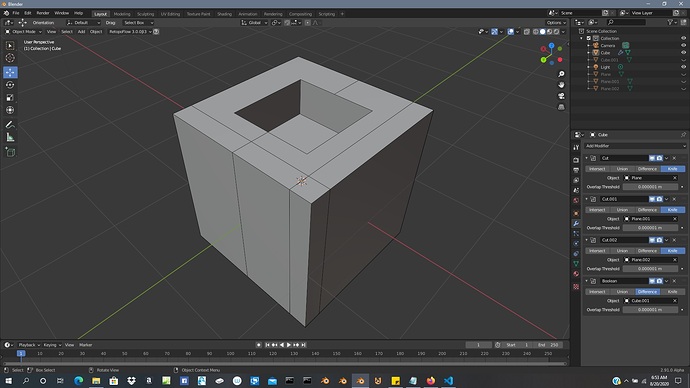This screenshot has width=690, height=388.
Task: Choose the Select Box tool icon
Action: [x=10, y=45]
